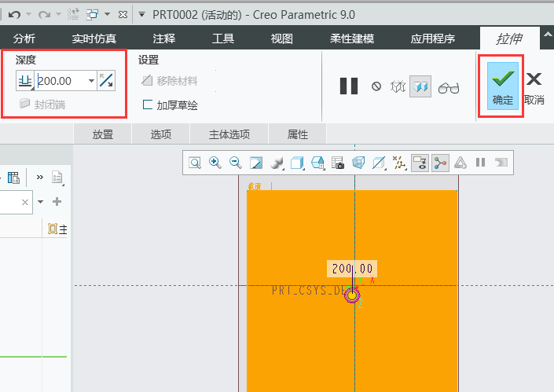Toggle the spin center display
The width and height of the screenshot is (554, 392).
click(440, 163)
